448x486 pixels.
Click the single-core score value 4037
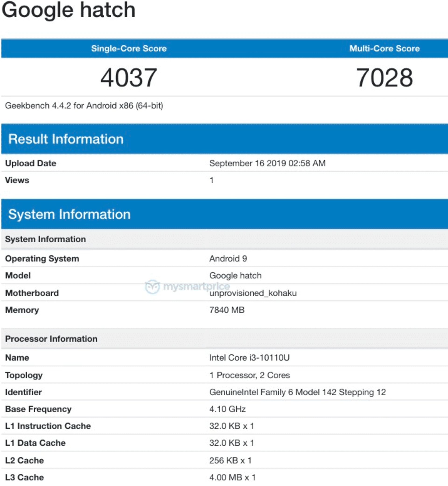(x=129, y=77)
